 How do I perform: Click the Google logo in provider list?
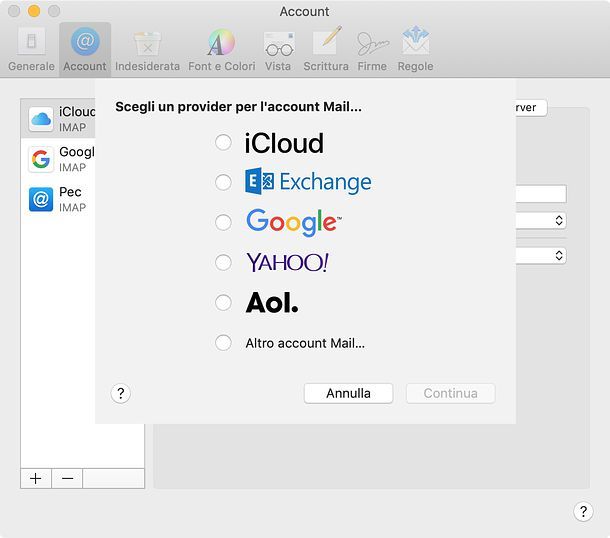[x=294, y=223]
